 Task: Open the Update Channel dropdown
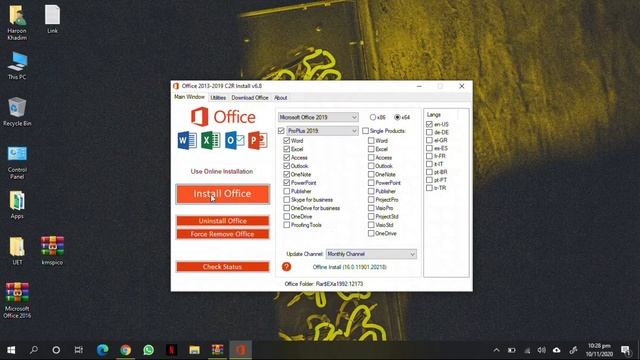(x=371, y=254)
